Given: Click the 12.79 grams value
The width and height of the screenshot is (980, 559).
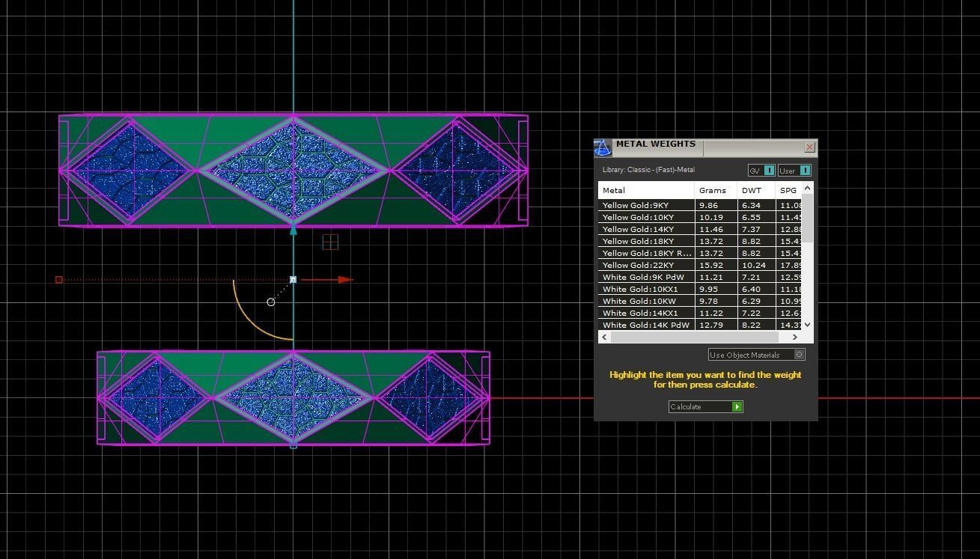Looking at the screenshot, I should 711,325.
